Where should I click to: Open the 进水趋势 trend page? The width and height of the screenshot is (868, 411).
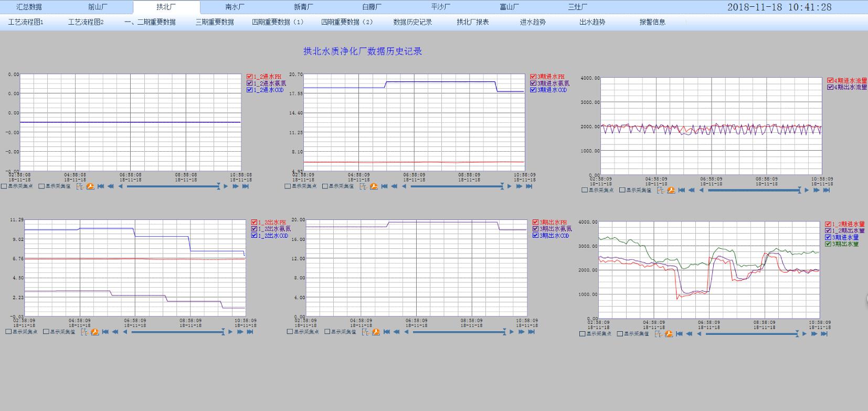533,22
